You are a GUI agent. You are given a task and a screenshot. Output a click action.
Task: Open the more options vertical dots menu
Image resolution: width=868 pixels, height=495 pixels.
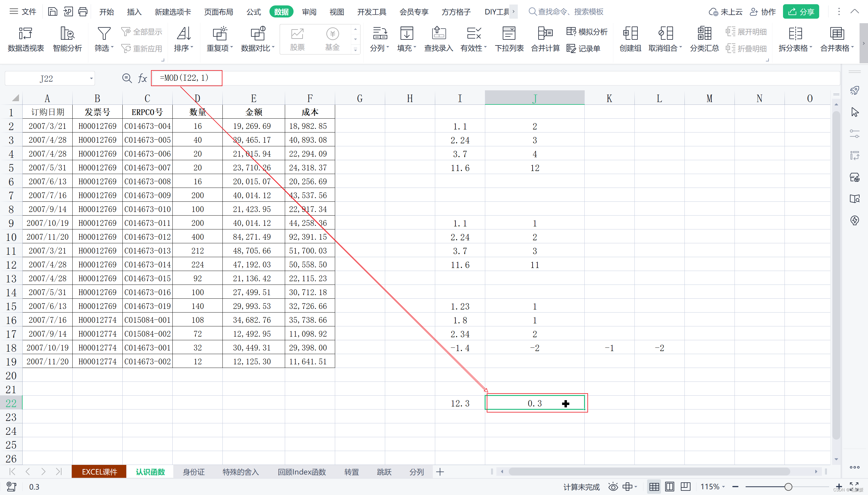839,11
